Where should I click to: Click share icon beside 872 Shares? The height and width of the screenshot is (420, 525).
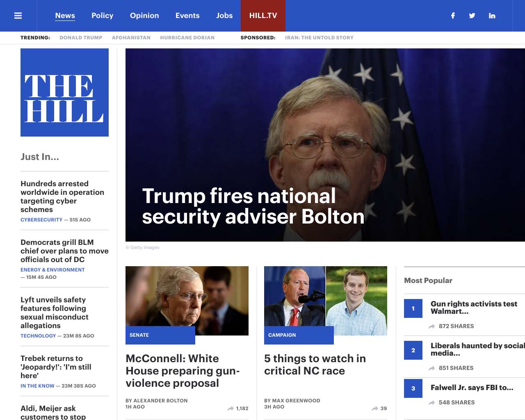click(x=432, y=326)
